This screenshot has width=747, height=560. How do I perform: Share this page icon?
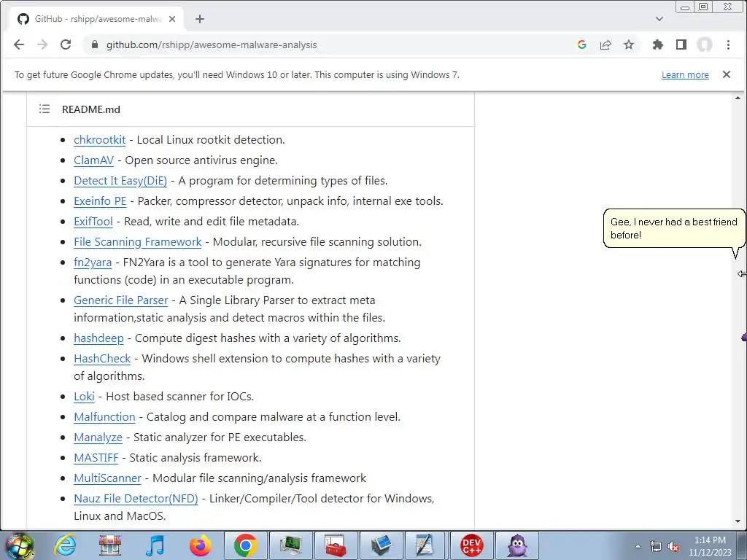(605, 44)
